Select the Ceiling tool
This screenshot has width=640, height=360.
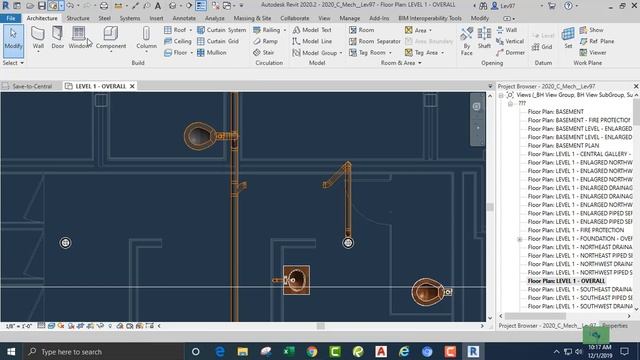coord(178,41)
